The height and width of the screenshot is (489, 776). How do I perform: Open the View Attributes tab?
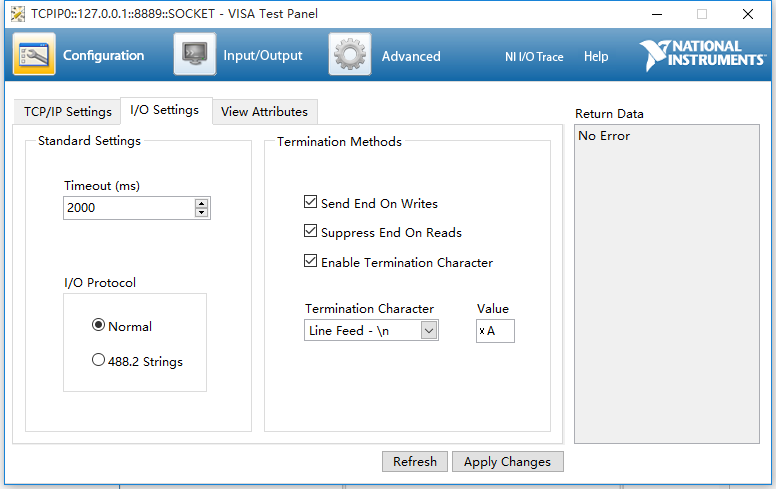[264, 111]
